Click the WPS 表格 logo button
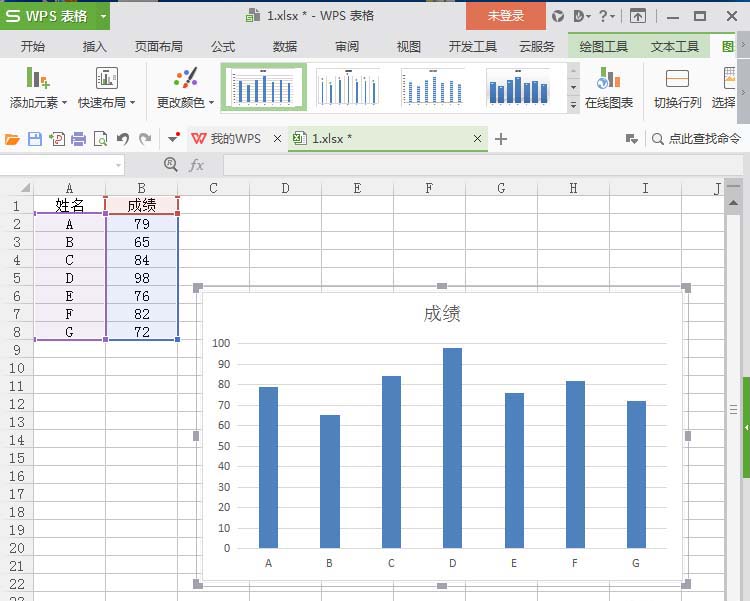This screenshot has height=601, width=750. 48,16
